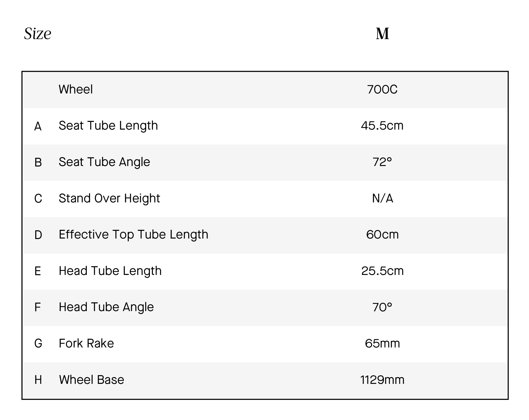529x420 pixels.
Task: Select the Stand Over Height label
Action: 109,199
